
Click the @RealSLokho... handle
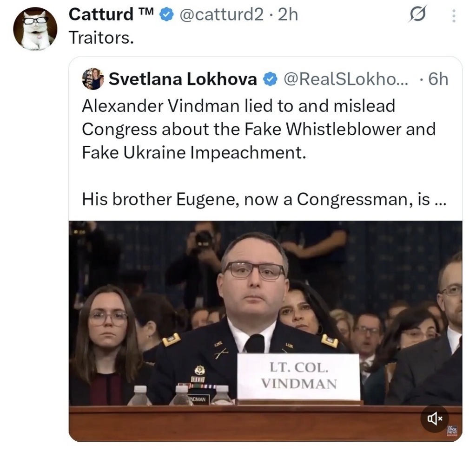[x=345, y=79]
